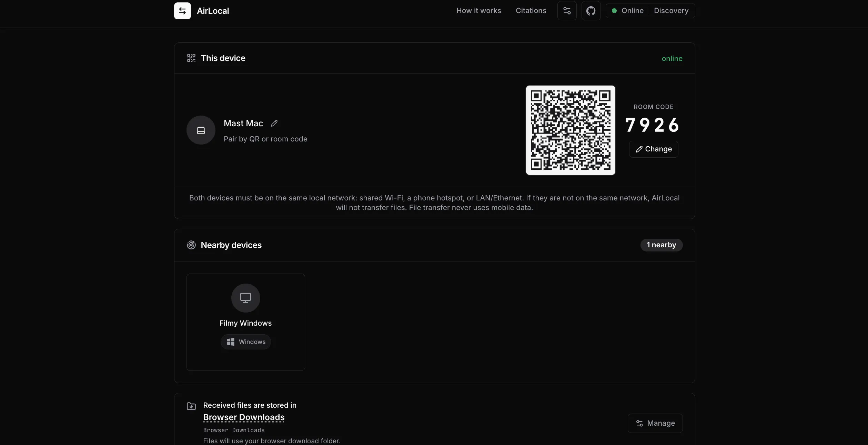The width and height of the screenshot is (868, 445).
Task: Open the Citations page
Action: pos(531,11)
